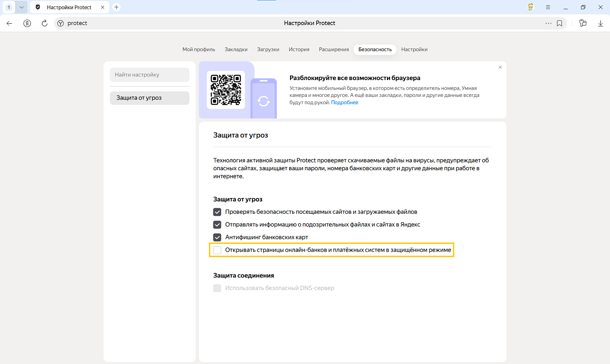This screenshot has width=610, height=364.
Task: Click the Подробнее link in banner
Action: coord(345,103)
